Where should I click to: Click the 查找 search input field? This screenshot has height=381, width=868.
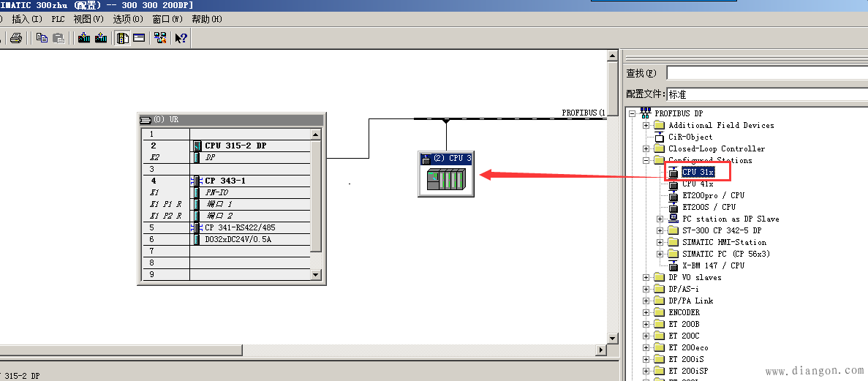766,73
